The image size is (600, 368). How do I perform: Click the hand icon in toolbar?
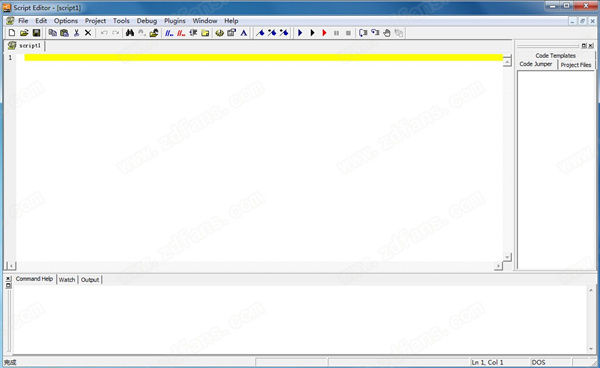click(x=387, y=33)
